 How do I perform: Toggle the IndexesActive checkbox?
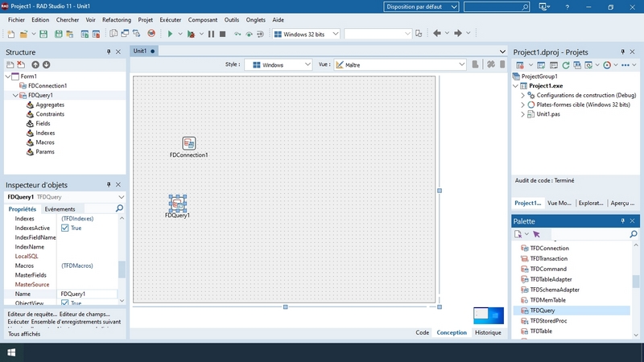pyautogui.click(x=65, y=228)
